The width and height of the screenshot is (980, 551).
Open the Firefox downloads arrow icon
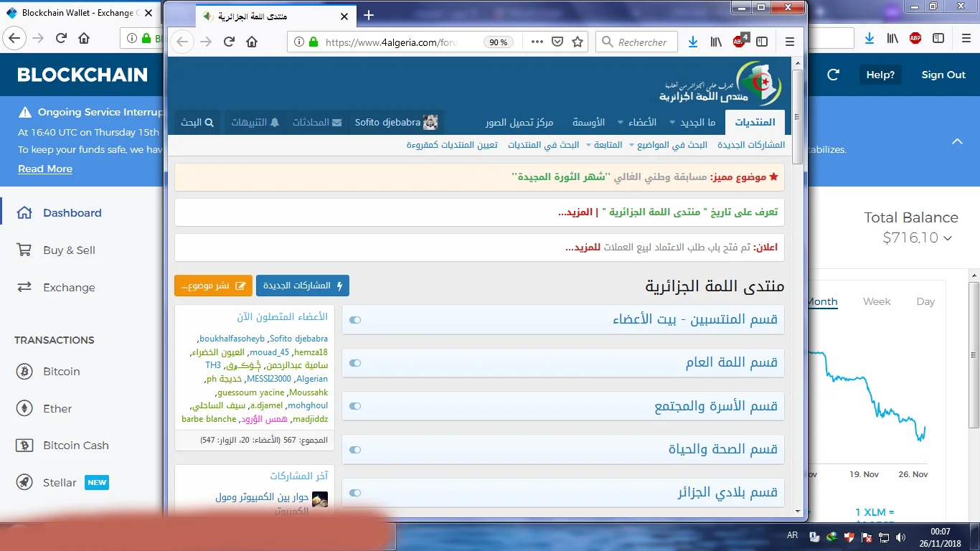point(692,42)
